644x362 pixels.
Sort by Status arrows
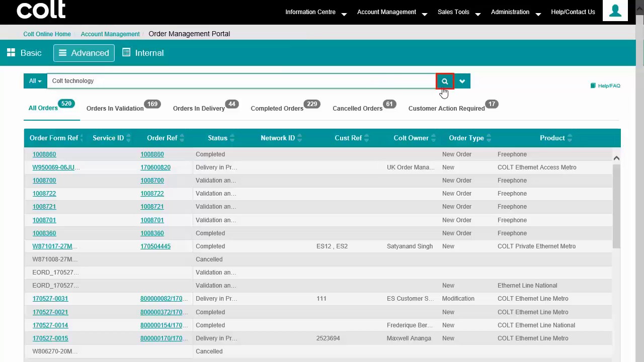(x=232, y=138)
